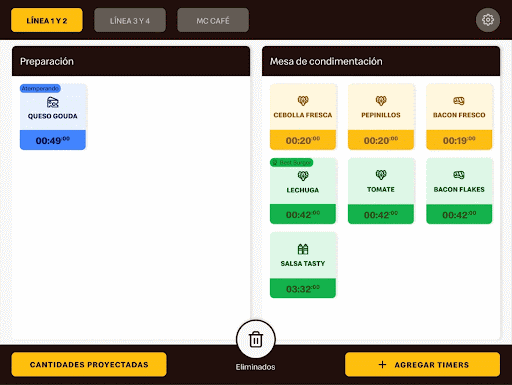The height and width of the screenshot is (385, 512).
Task: Click the Salsa Tasty bottles icon
Action: pos(303,249)
